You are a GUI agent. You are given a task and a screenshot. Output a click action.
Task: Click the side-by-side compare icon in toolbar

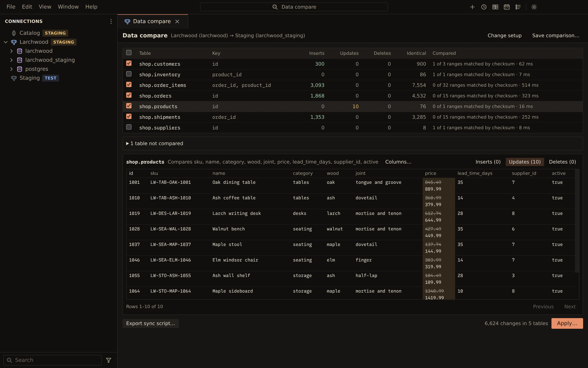click(x=495, y=7)
